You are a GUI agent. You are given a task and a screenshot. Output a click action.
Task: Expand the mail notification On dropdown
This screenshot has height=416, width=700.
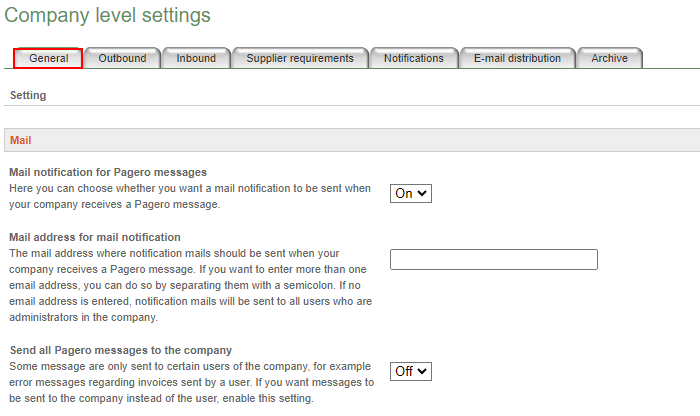click(x=411, y=193)
